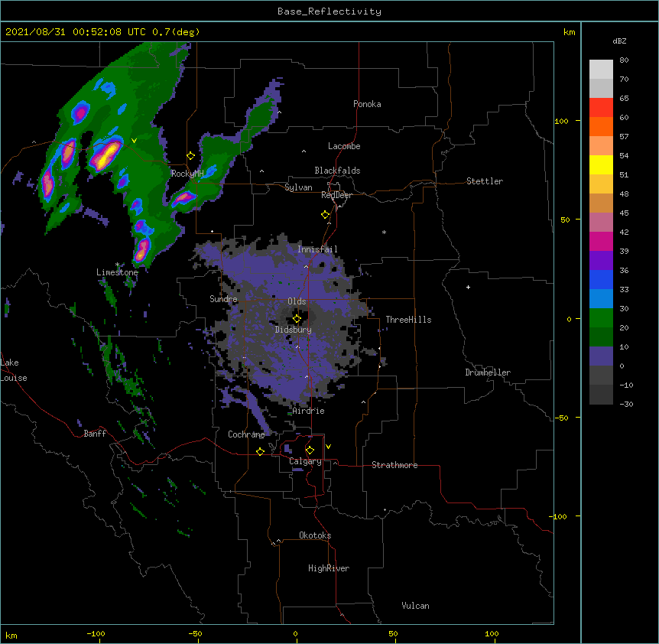Click the yellow diamond marker near RockyMH

pyautogui.click(x=190, y=156)
